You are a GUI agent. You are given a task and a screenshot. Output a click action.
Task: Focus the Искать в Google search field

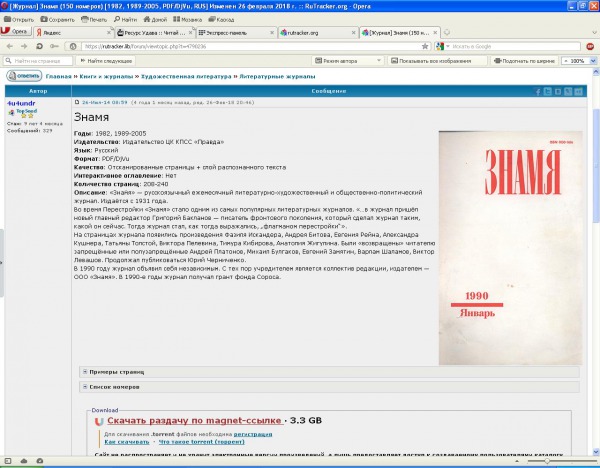[515, 46]
